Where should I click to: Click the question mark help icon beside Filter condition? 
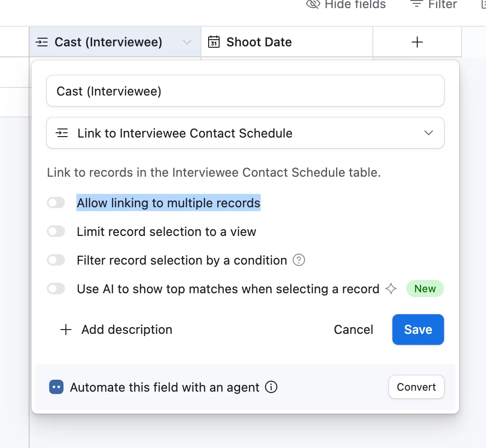pyautogui.click(x=299, y=260)
